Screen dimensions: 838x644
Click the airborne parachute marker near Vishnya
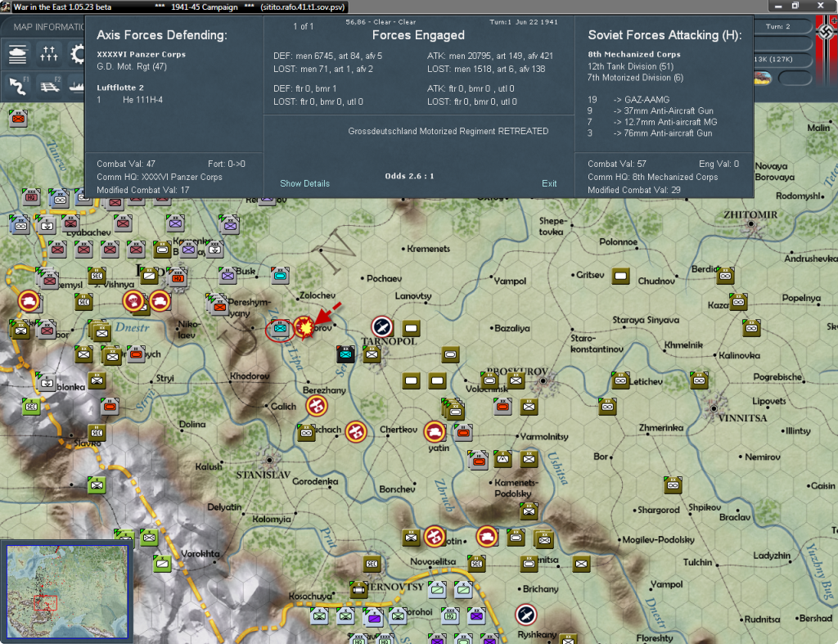pos(133,301)
